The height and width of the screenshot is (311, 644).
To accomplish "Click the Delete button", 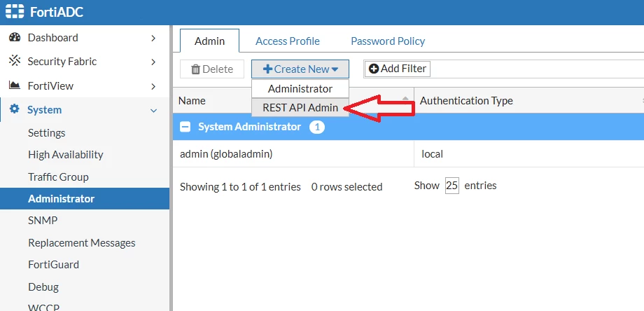I will coord(212,69).
